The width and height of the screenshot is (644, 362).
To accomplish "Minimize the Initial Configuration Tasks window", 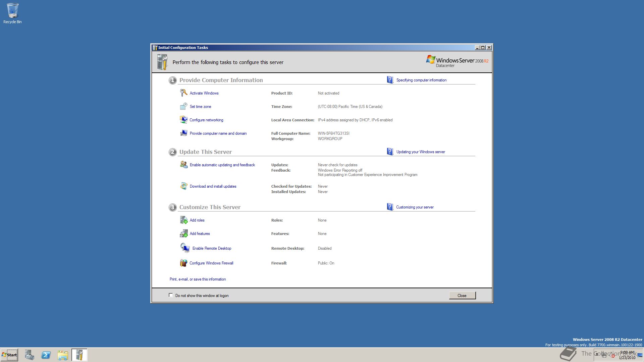I will coord(477,48).
